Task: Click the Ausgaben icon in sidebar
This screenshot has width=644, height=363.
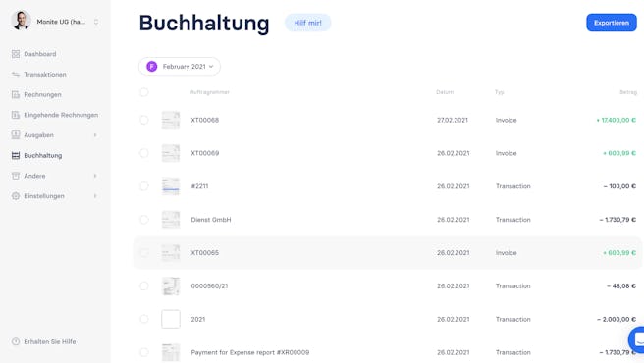Action: tap(16, 135)
